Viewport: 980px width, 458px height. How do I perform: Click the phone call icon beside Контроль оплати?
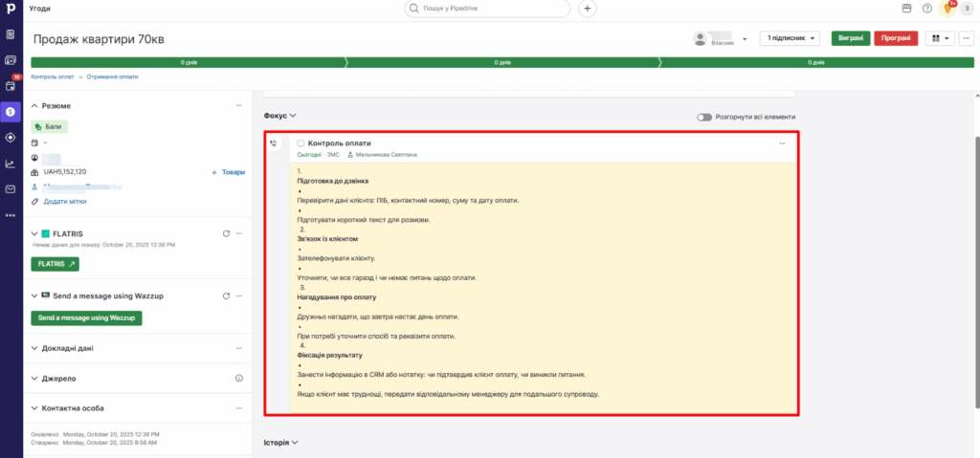[x=273, y=143]
